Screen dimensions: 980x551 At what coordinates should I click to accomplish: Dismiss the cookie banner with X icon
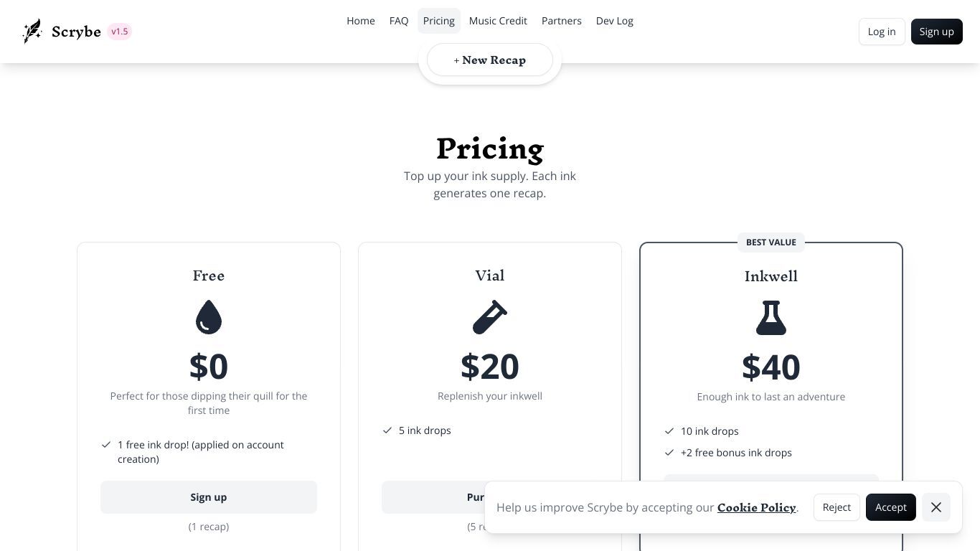pyautogui.click(x=936, y=507)
